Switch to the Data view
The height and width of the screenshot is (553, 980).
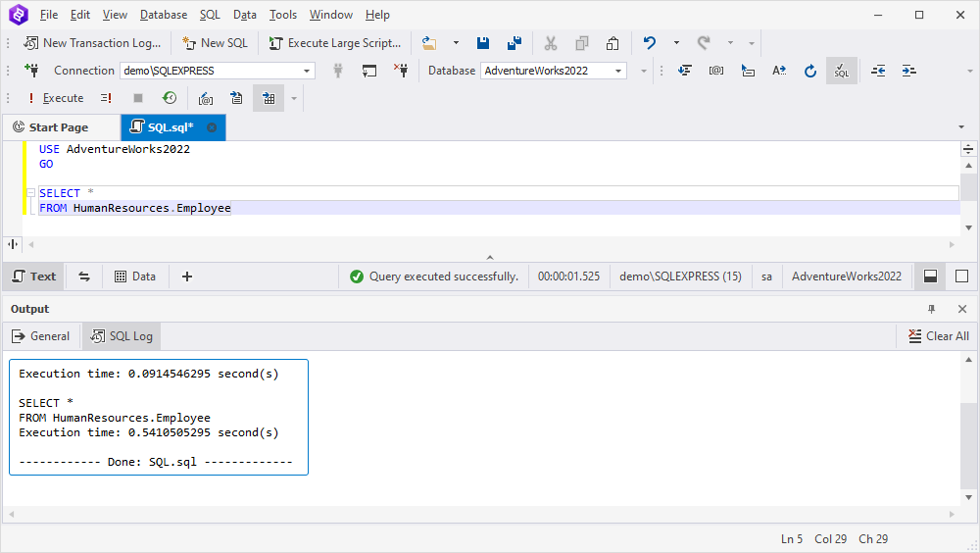135,276
